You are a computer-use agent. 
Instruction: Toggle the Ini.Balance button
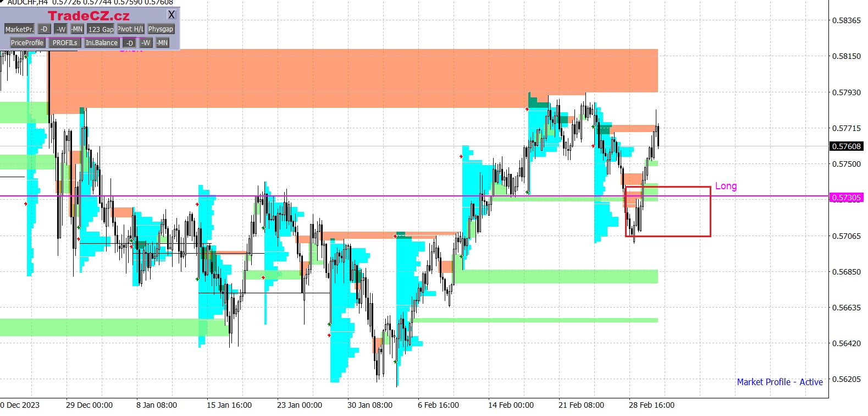click(x=102, y=43)
